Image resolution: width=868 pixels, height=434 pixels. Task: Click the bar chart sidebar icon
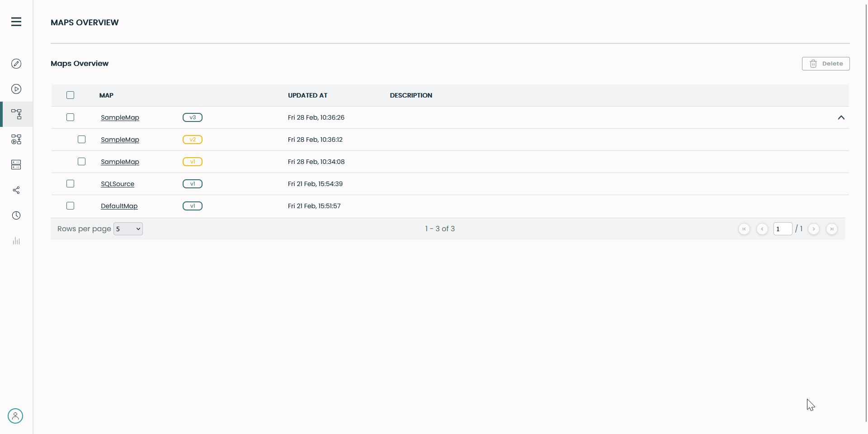[16, 241]
